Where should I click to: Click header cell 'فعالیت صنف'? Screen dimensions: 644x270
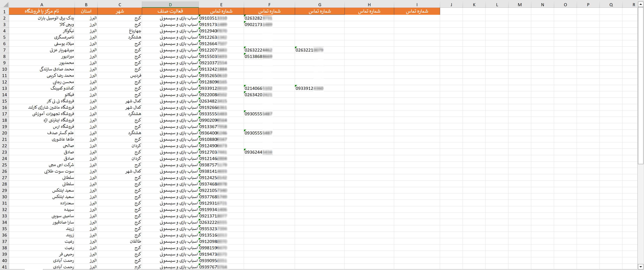coord(170,11)
